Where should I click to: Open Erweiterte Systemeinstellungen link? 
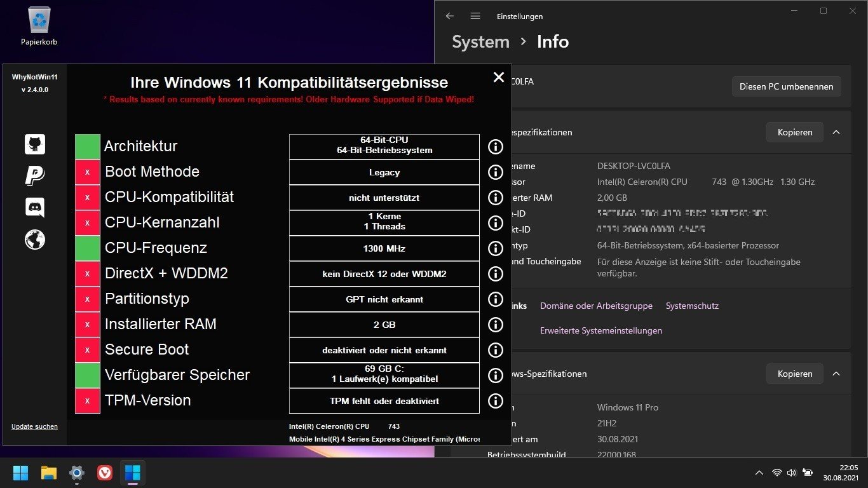coord(601,330)
